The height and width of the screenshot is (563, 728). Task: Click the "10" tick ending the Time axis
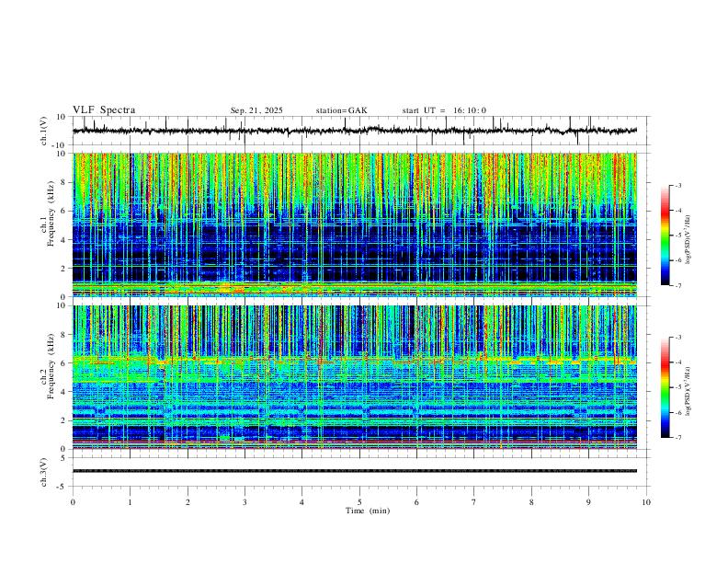pyautogui.click(x=646, y=502)
